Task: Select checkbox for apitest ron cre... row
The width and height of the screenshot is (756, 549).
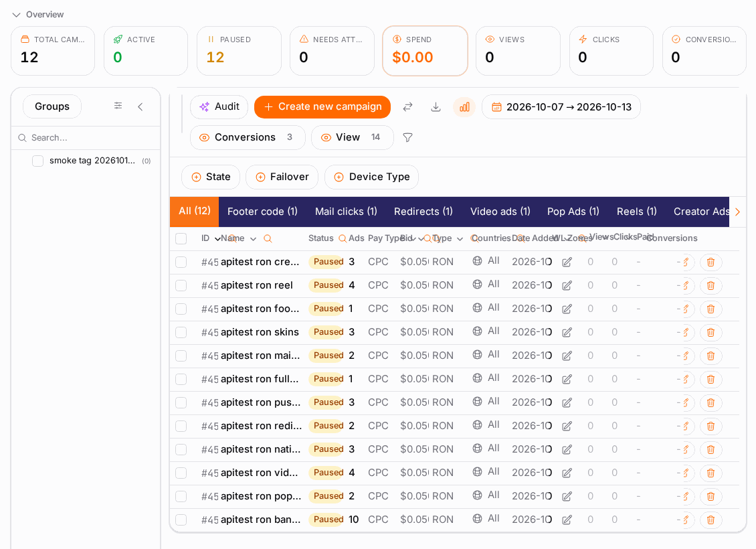Action: click(x=181, y=262)
